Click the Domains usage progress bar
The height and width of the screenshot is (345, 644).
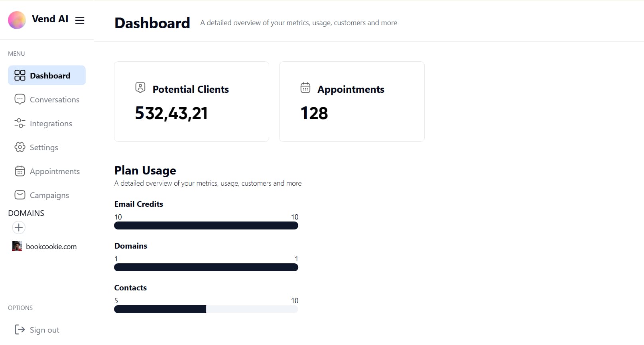pyautogui.click(x=206, y=267)
